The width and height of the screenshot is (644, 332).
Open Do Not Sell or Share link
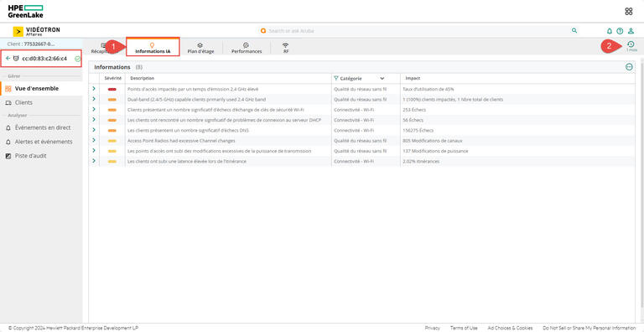click(x=589, y=328)
